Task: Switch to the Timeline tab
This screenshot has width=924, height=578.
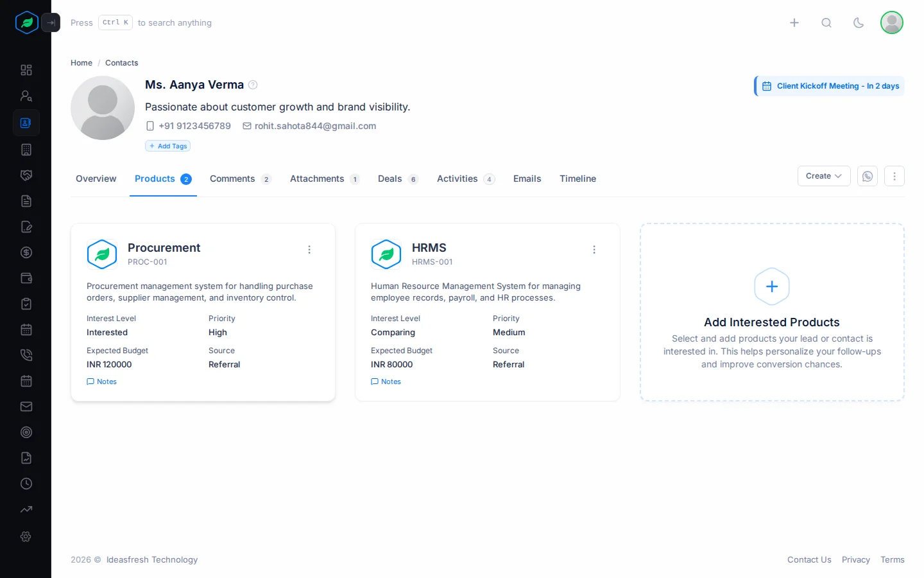Action: point(577,179)
